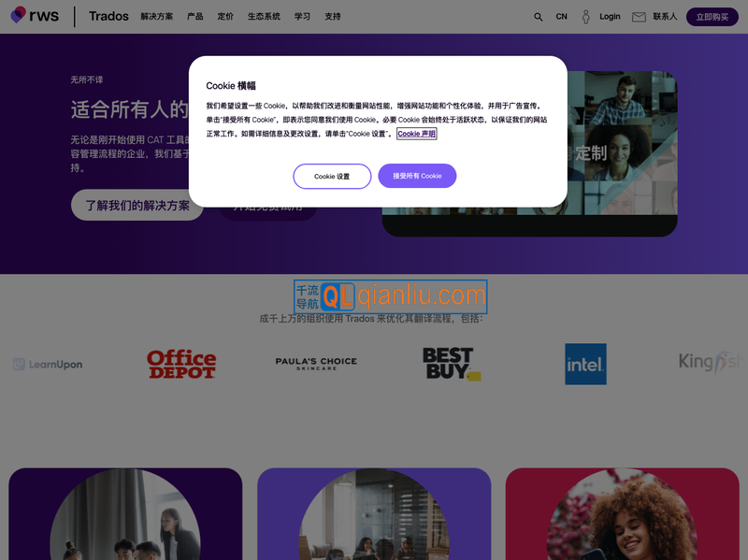The height and width of the screenshot is (560, 748).
Task: Open Cookie 设置 preferences
Action: pyautogui.click(x=332, y=176)
